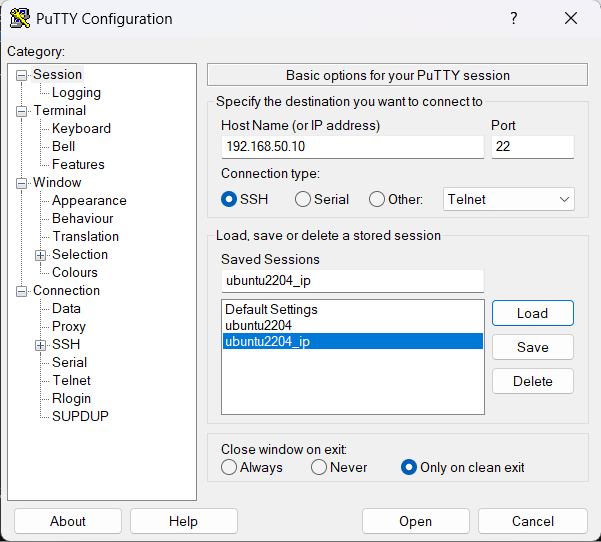Viewport: 601px width, 542px height.
Task: Click the Load button
Action: [533, 313]
